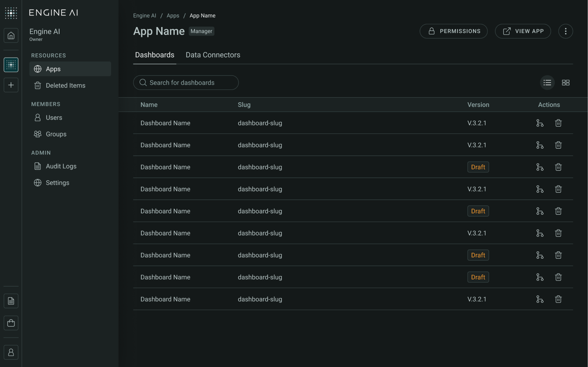This screenshot has width=588, height=367.
Task: Click the dotted grid logo in the rail
Action: [11, 13]
